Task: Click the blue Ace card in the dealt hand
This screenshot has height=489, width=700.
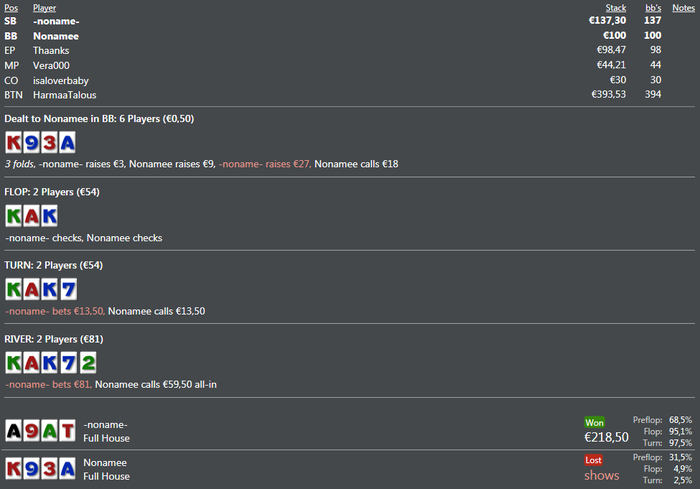Action: (x=66, y=142)
